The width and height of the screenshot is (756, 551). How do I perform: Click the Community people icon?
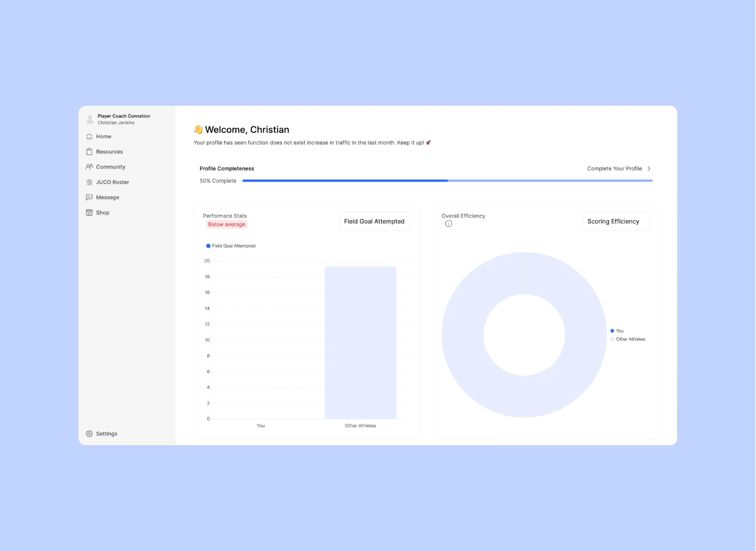pyautogui.click(x=89, y=167)
